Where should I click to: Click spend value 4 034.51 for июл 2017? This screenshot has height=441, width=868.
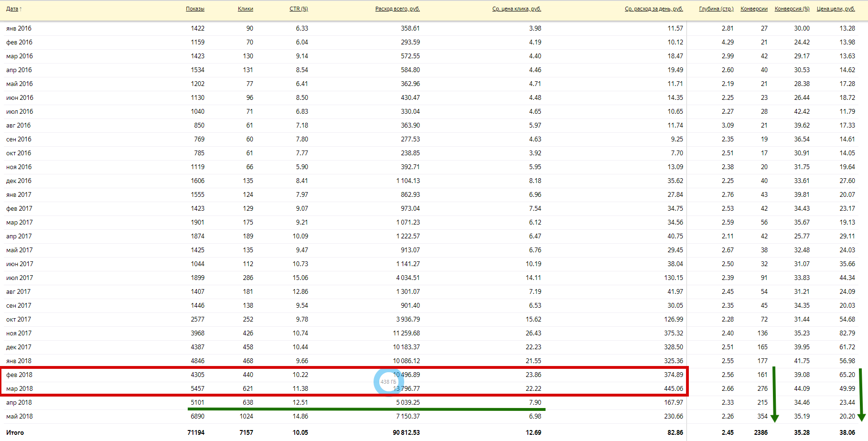(408, 278)
